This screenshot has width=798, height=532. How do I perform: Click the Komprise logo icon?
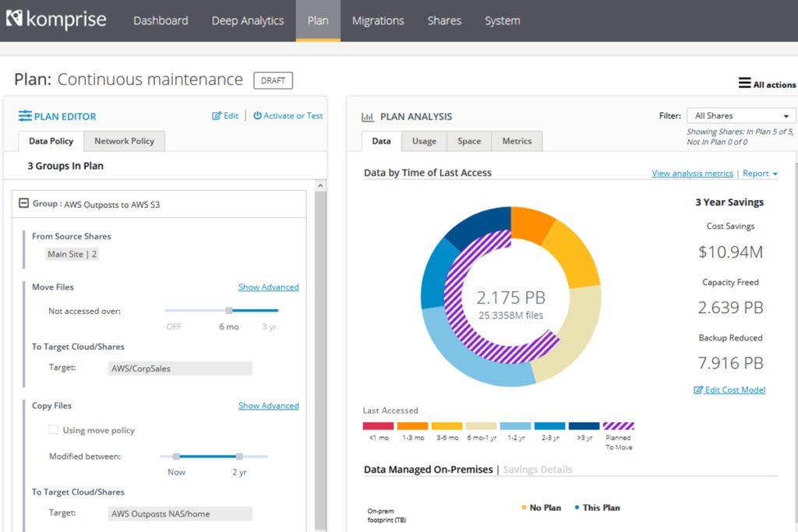coord(14,19)
